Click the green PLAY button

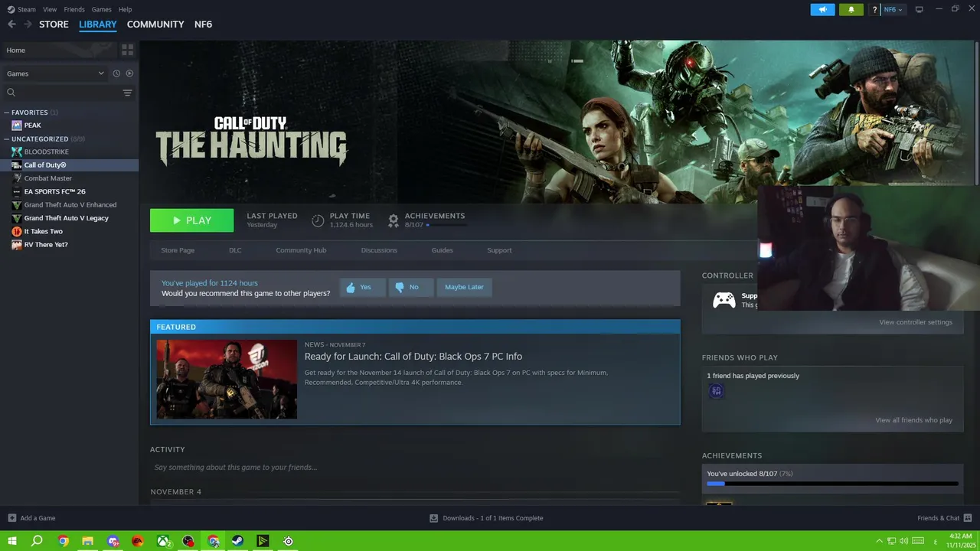(191, 220)
